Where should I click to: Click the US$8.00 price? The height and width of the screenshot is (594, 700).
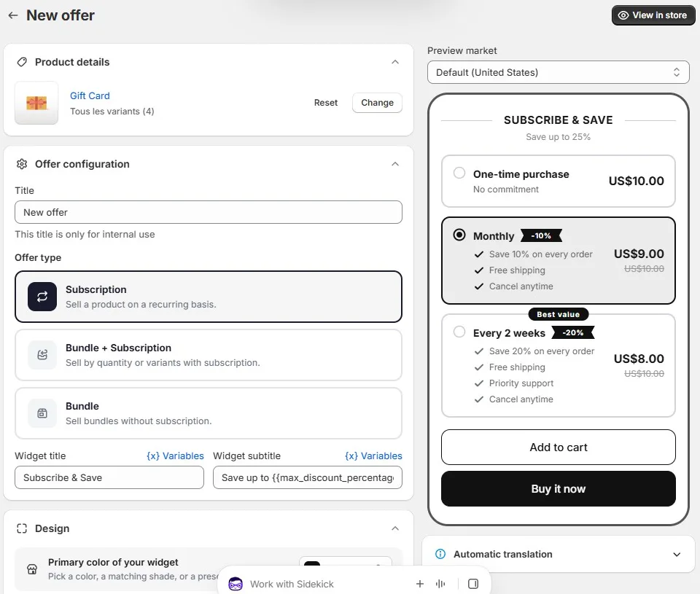639,359
